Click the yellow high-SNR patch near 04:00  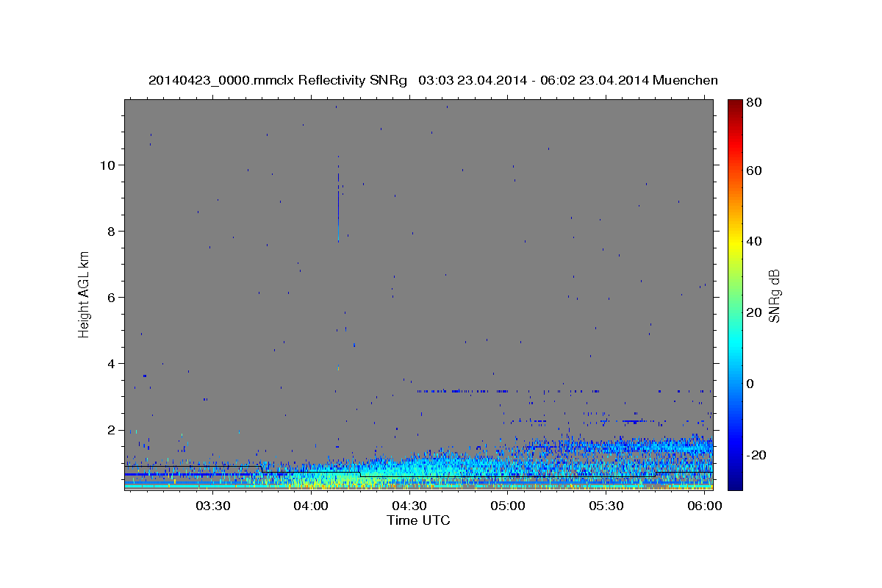[316, 482]
